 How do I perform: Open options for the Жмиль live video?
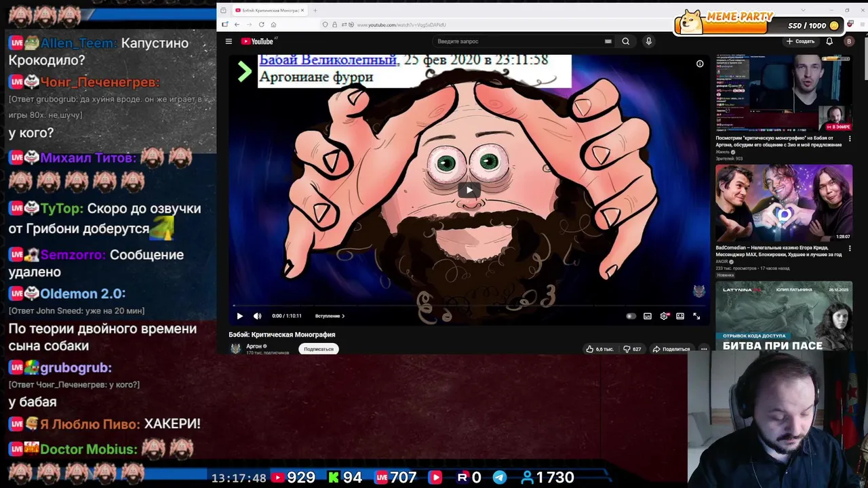(x=850, y=138)
